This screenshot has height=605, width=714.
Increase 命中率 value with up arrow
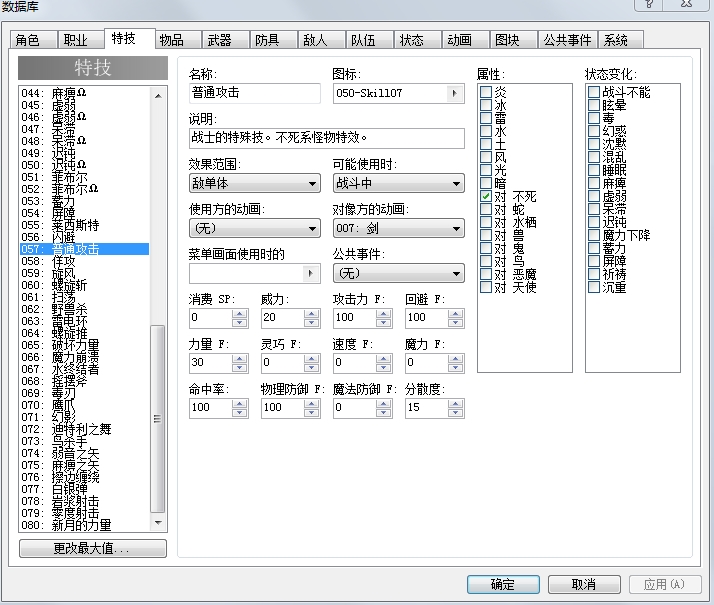pos(240,403)
